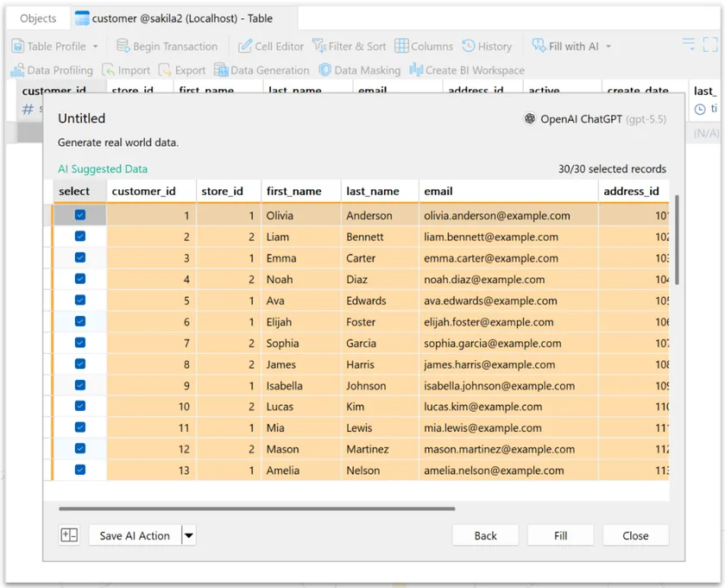The width and height of the screenshot is (725, 588).
Task: Uncheck the checkbox for Elijah Foster
Action: pos(80,321)
